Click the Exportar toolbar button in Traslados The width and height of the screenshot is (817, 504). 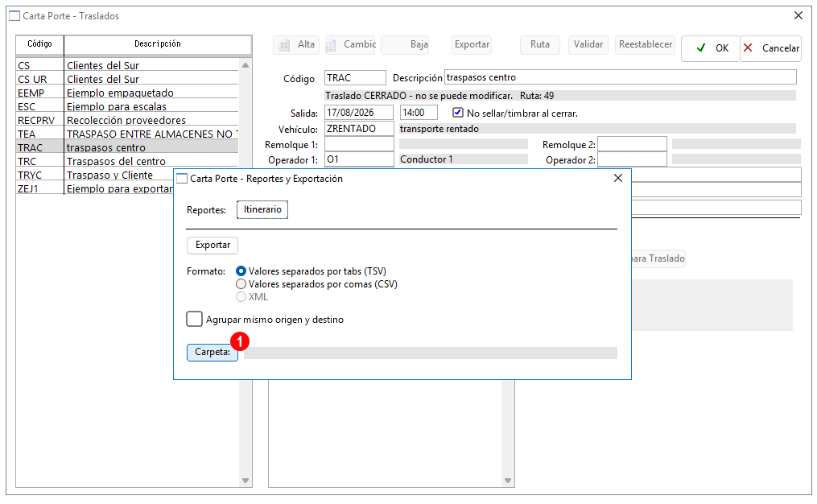click(x=472, y=45)
